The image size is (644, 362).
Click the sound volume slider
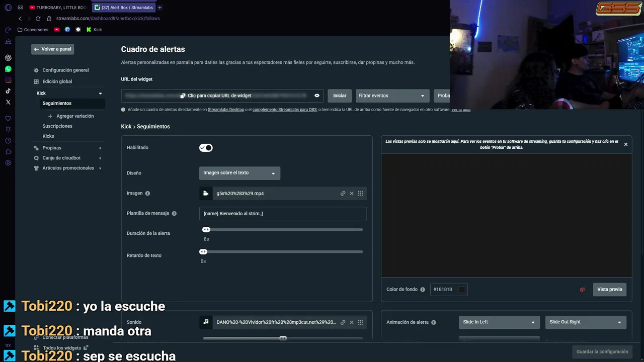[x=283, y=338]
